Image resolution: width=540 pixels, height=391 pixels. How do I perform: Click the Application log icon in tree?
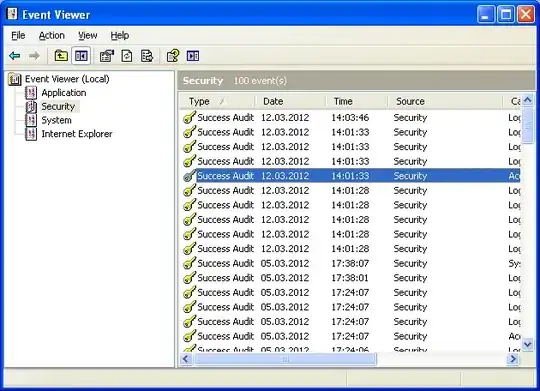point(31,93)
